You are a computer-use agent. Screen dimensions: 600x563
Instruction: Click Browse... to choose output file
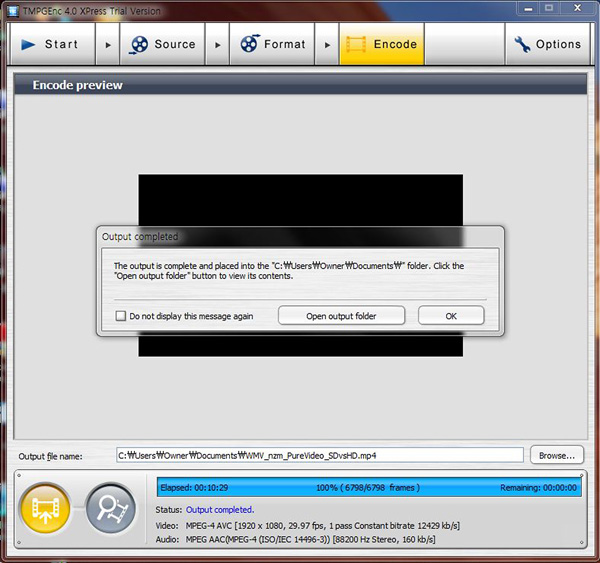click(557, 455)
